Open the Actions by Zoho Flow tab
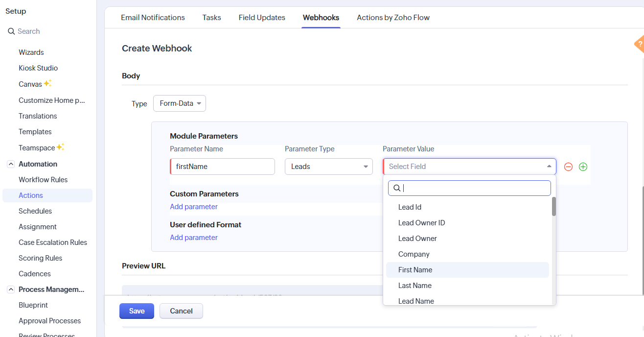 (x=393, y=18)
